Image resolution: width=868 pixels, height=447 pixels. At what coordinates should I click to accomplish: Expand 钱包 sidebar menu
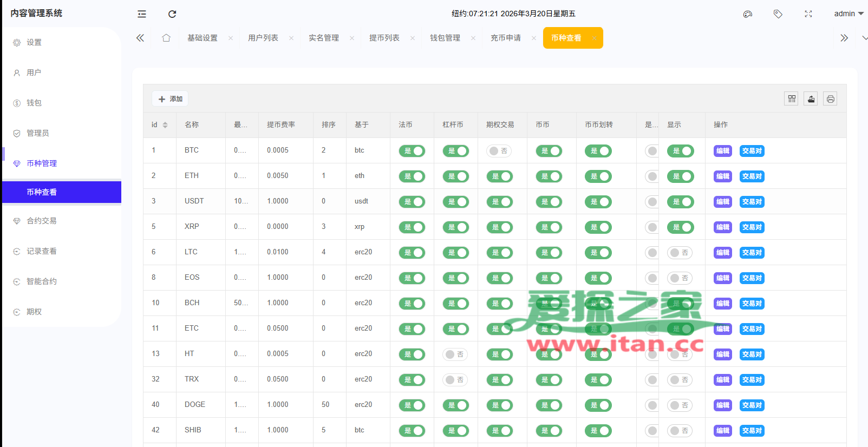click(34, 103)
